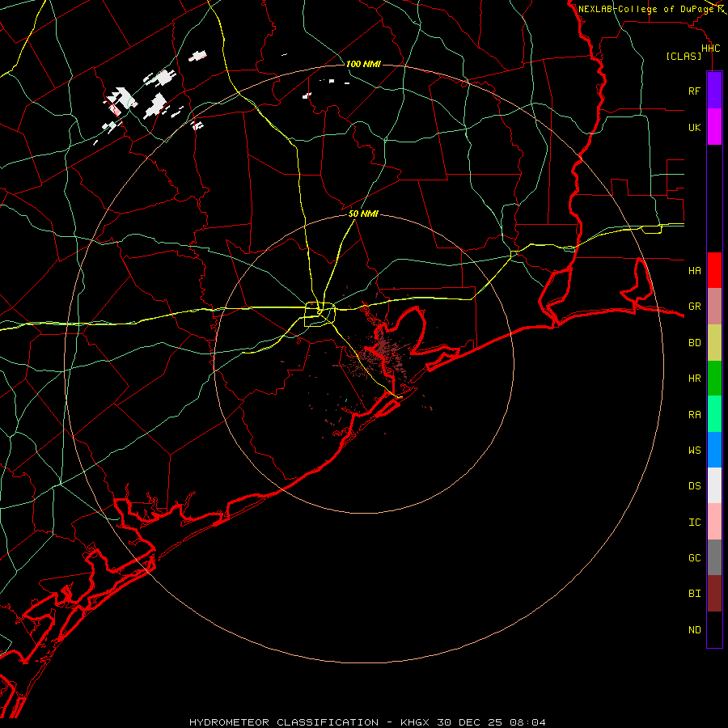Click the HR legend label
The height and width of the screenshot is (728, 728).
click(694, 379)
